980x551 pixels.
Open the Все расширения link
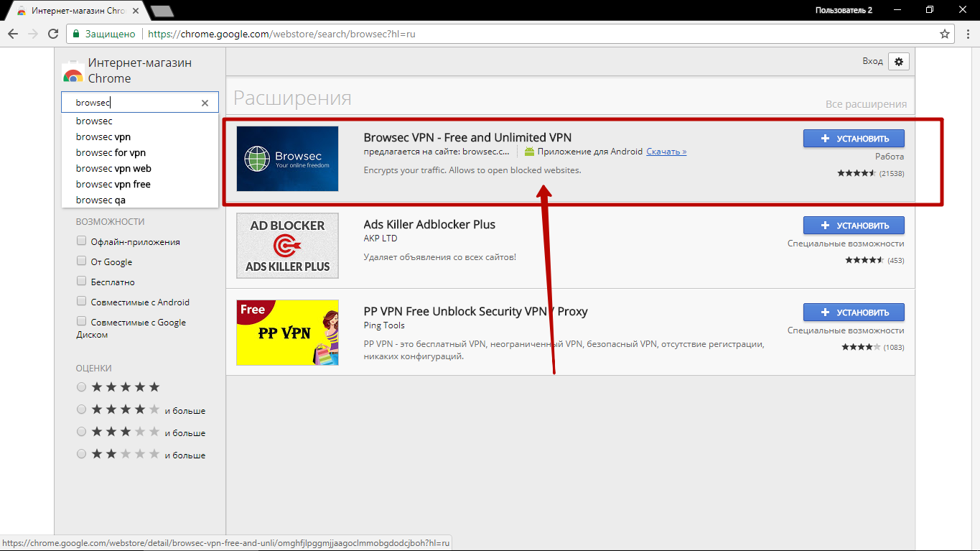tap(866, 104)
